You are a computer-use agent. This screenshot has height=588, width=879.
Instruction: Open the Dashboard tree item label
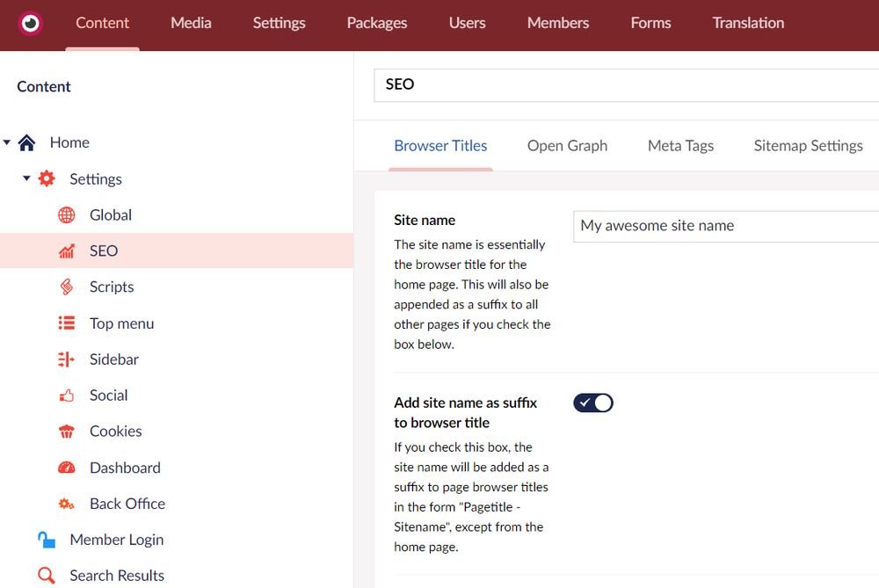125,468
